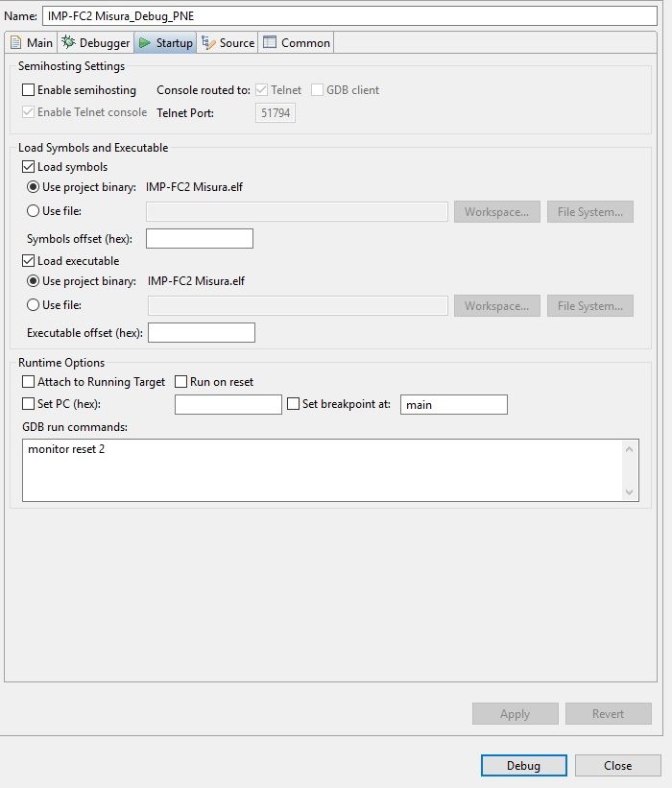
Task: Click symbols binary name IMP-FC2 Misura.elf
Action: tap(194, 187)
